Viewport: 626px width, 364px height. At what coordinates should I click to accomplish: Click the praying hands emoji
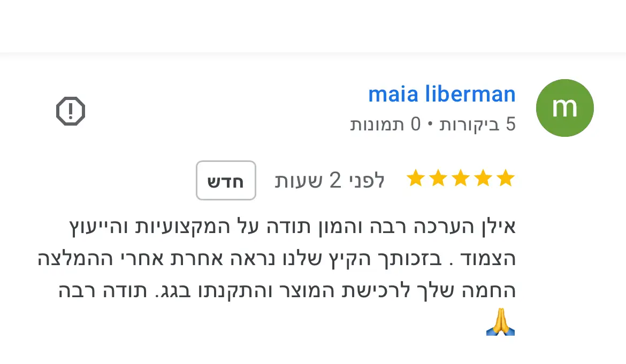pos(501,322)
